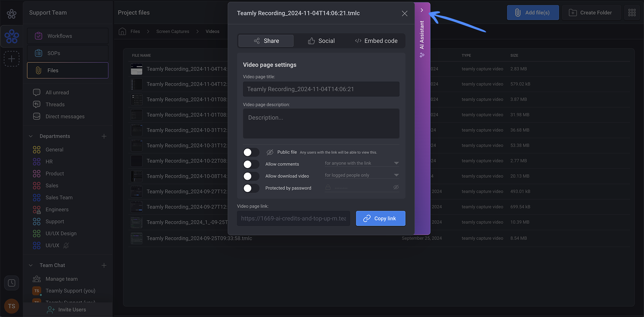Image resolution: width=644 pixels, height=317 pixels.
Task: Show password with the eye icon
Action: click(x=396, y=187)
